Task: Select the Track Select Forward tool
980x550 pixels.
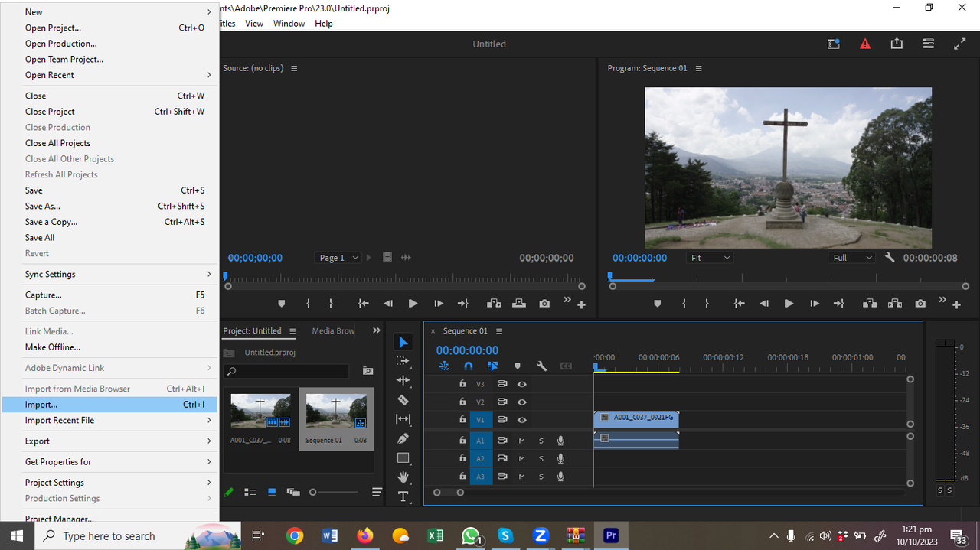Action: click(403, 361)
